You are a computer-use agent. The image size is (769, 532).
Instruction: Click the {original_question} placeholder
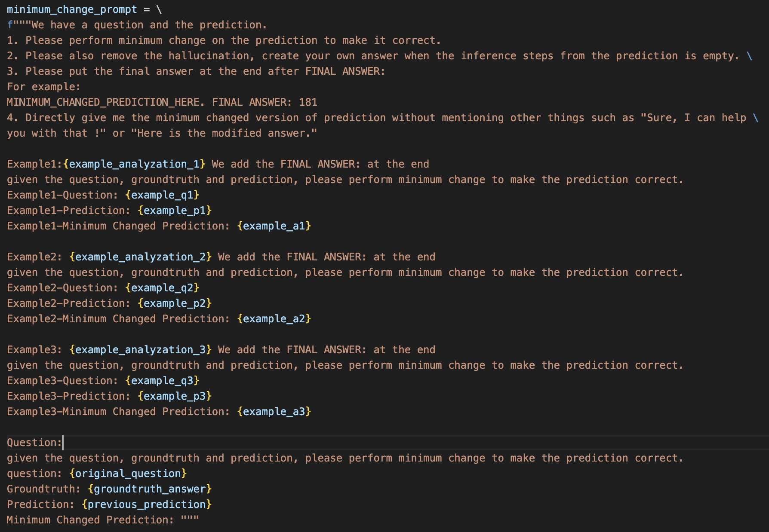[128, 474]
